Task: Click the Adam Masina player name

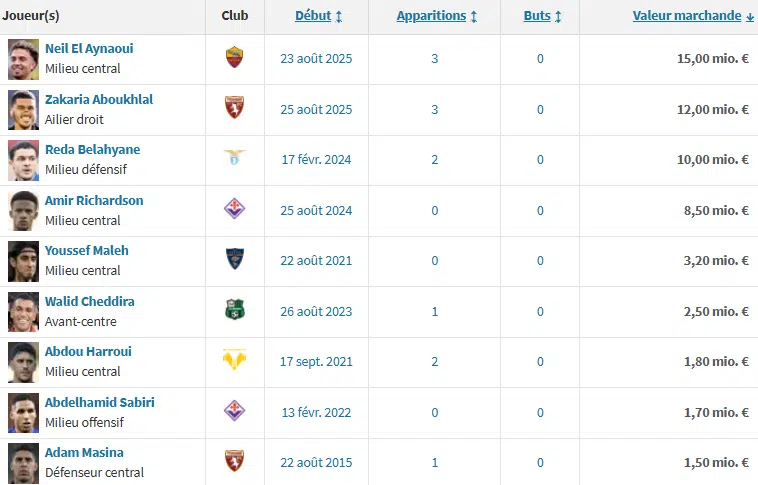Action: point(84,453)
